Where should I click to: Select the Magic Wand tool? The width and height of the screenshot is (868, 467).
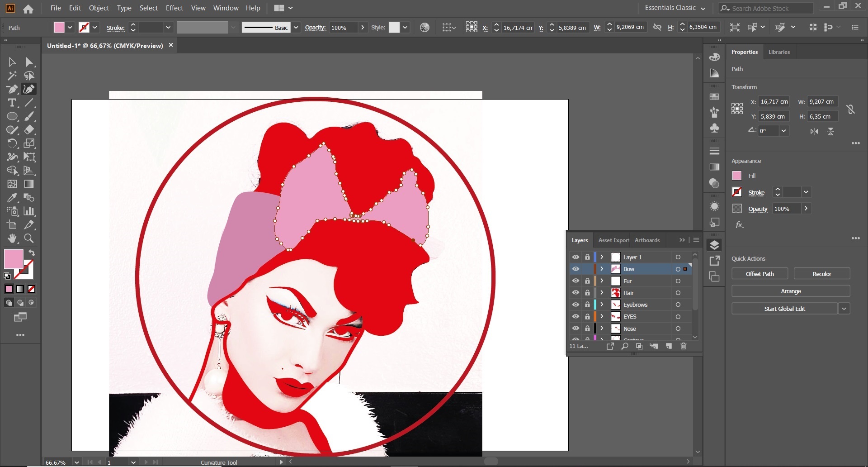tap(12, 76)
